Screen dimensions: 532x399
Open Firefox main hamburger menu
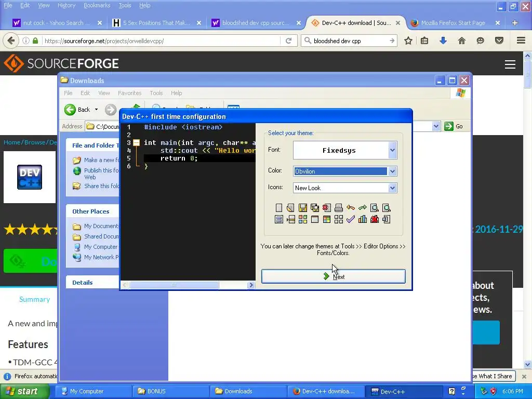[x=521, y=41]
